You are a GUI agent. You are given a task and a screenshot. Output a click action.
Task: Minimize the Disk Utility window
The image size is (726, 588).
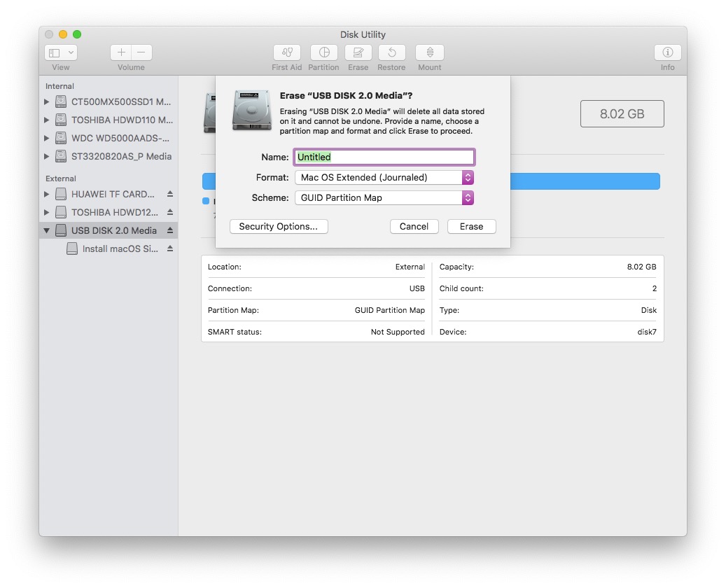[x=63, y=34]
